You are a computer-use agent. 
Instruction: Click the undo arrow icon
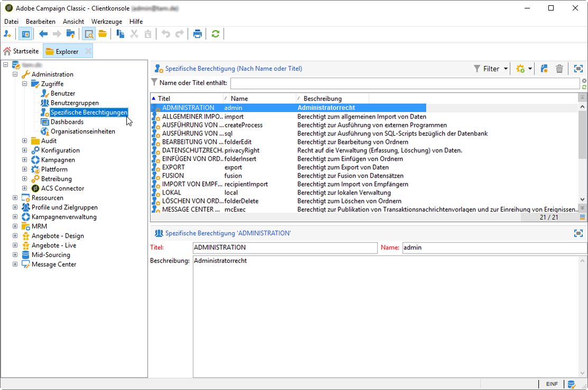point(166,34)
